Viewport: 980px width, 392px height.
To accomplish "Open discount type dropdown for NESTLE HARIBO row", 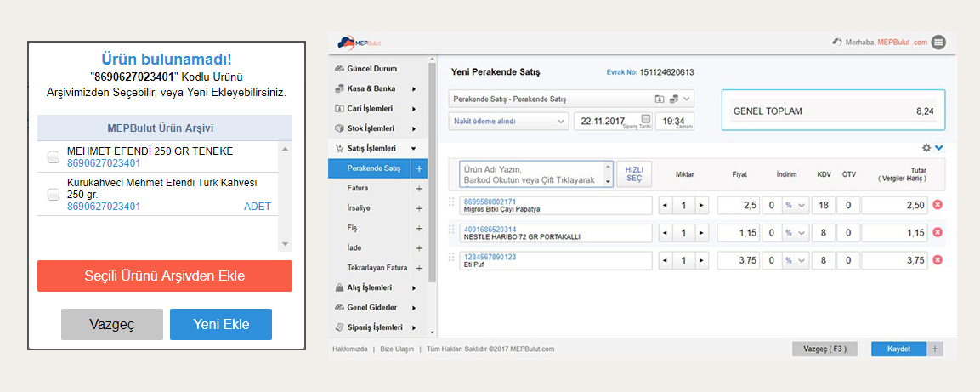I will tap(795, 233).
